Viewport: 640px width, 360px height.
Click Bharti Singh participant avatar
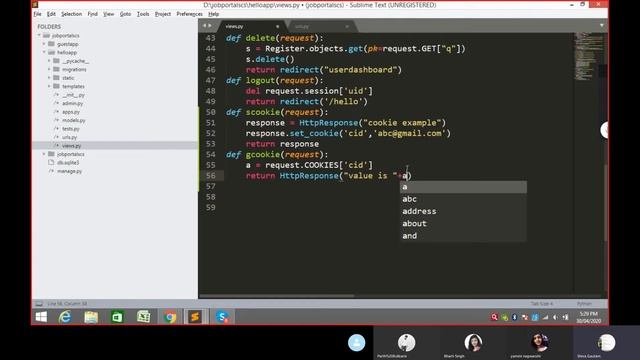point(473,342)
